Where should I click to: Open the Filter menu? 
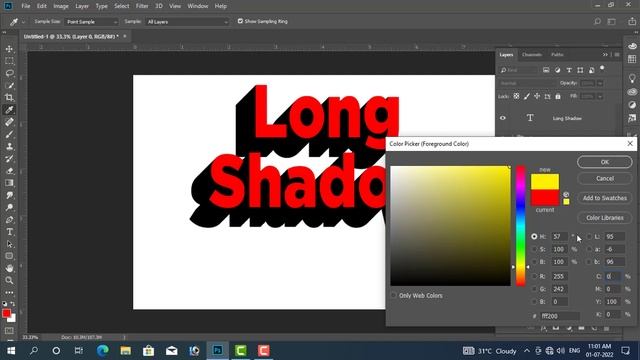point(142,6)
